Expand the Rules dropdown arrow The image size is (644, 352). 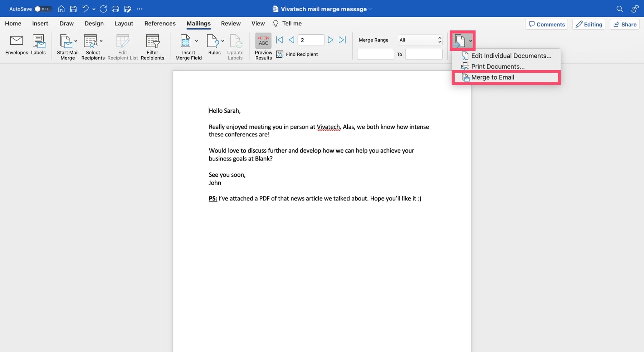pos(223,41)
